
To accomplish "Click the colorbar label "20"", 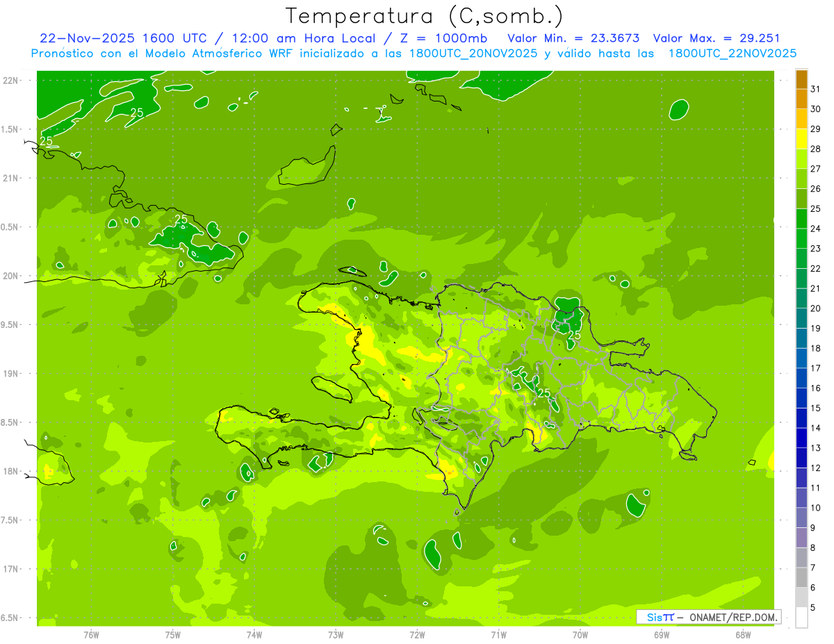I will point(815,308).
